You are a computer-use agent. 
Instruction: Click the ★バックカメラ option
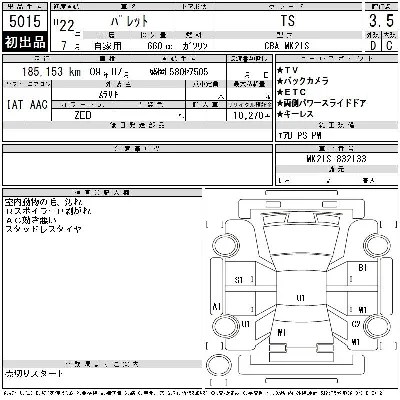[x=303, y=81]
